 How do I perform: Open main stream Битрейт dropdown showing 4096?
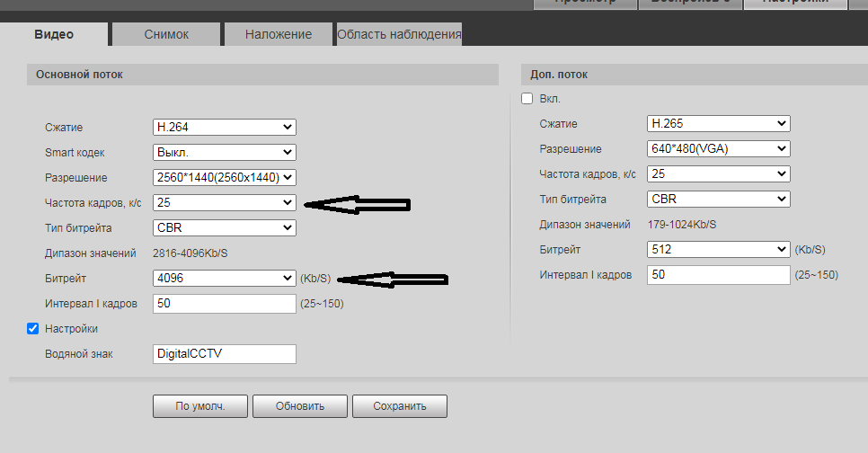(224, 279)
